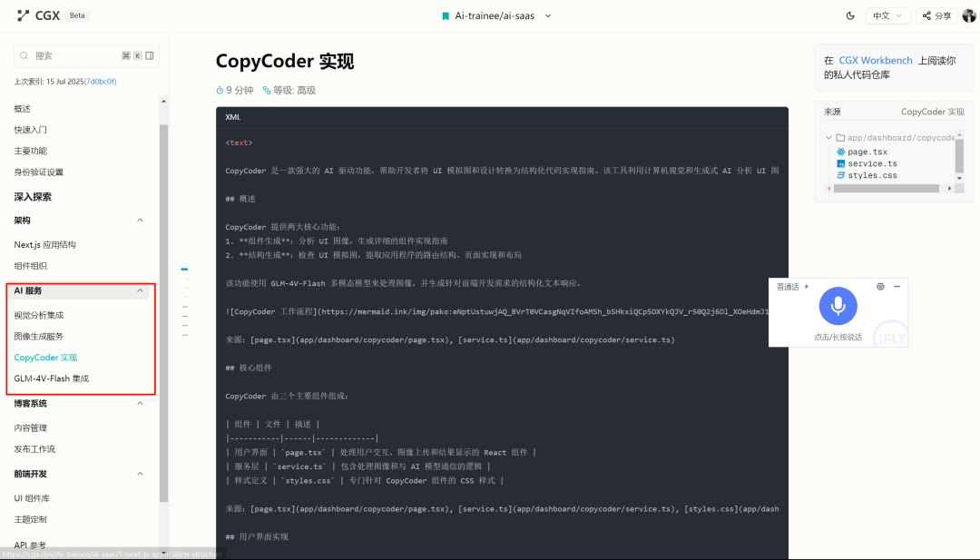Screen dimensions: 980x560
Task: Open Next.js 应用结构 page
Action: click(x=45, y=245)
